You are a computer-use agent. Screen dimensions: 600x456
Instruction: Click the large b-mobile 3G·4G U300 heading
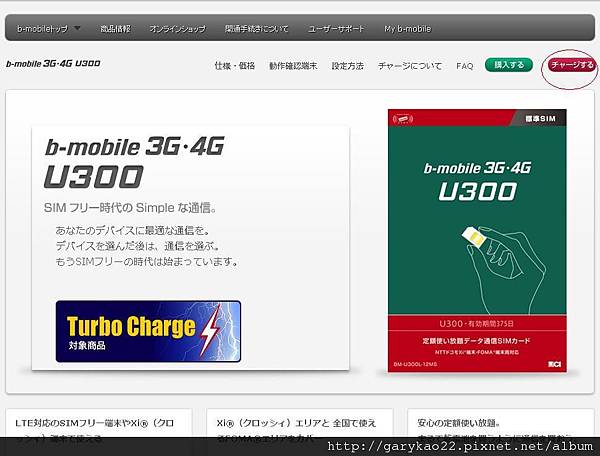135,162
